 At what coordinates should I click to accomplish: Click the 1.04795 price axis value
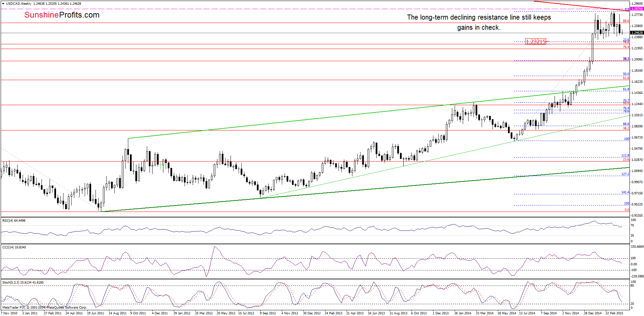click(637, 149)
